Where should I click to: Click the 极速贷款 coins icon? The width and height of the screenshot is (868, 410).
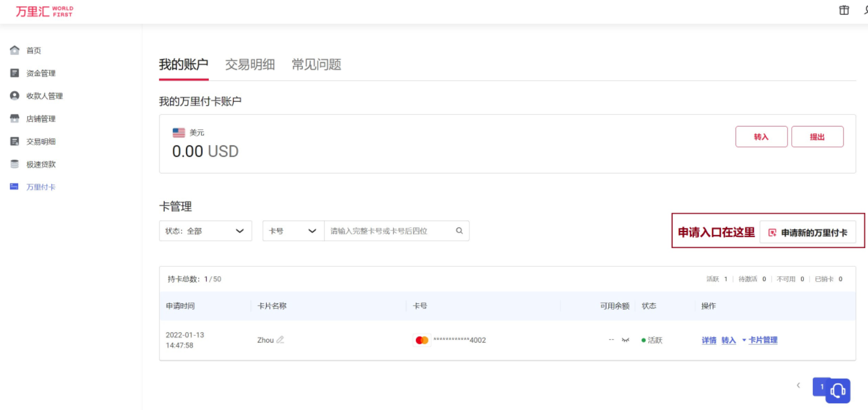15,164
